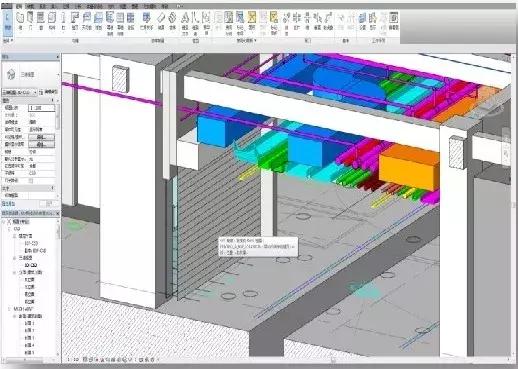Select the Railing tool
The width and height of the screenshot is (518, 369).
pyautogui.click(x=146, y=21)
